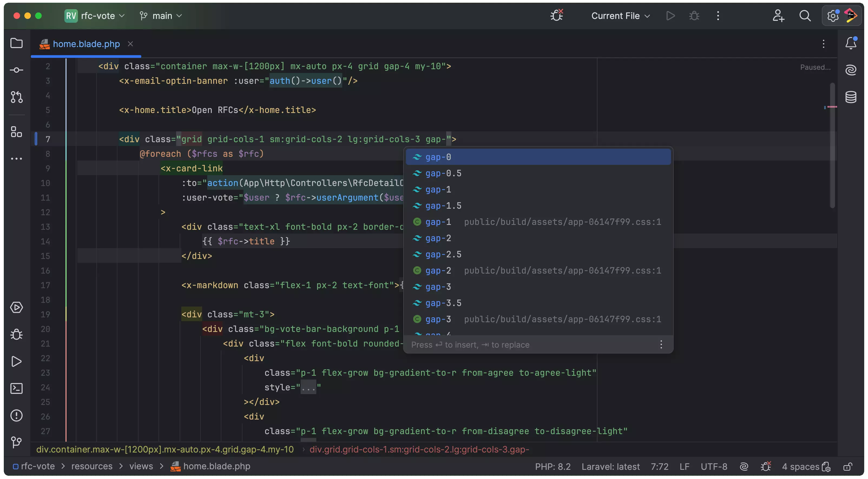Image resolution: width=868 pixels, height=479 pixels.
Task: Start debugging with the bug icon
Action: point(694,15)
